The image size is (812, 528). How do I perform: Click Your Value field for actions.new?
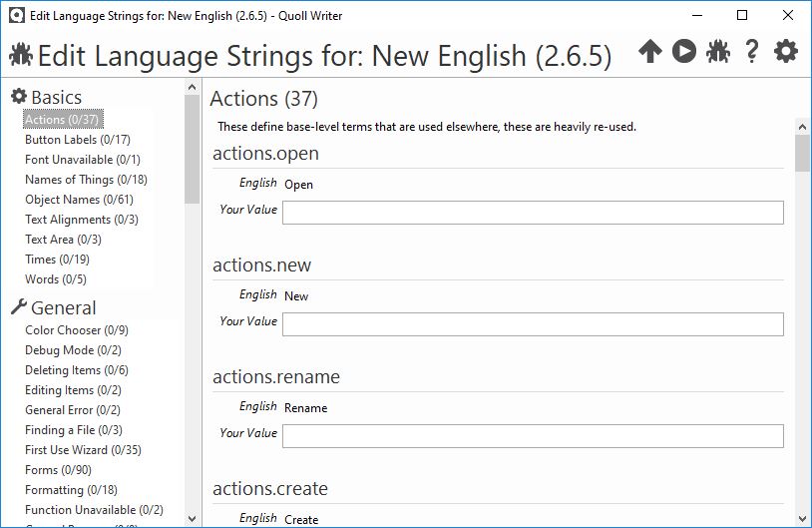pos(533,324)
